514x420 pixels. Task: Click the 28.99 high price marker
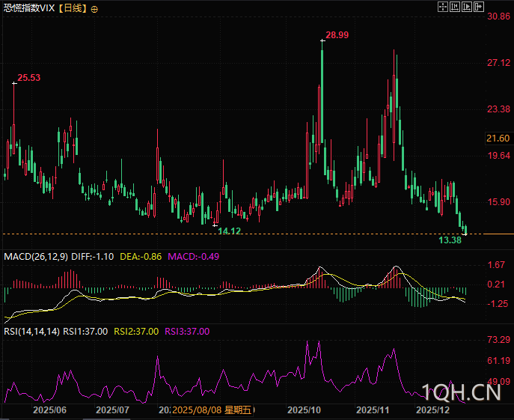[x=337, y=35]
